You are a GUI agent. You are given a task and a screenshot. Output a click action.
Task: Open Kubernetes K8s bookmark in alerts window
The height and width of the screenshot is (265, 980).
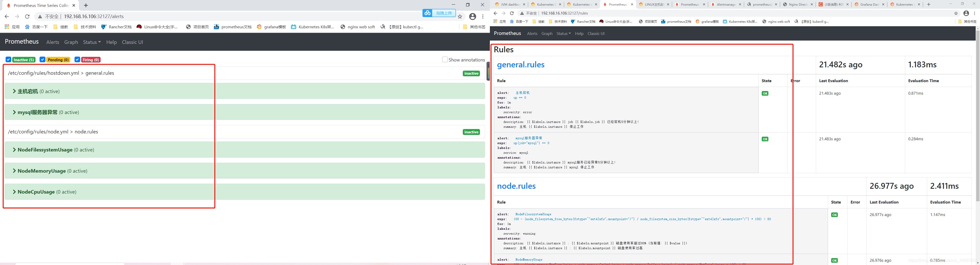(313, 27)
